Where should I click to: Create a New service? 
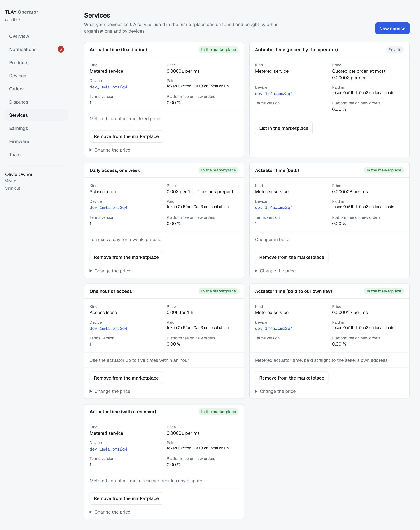point(392,28)
